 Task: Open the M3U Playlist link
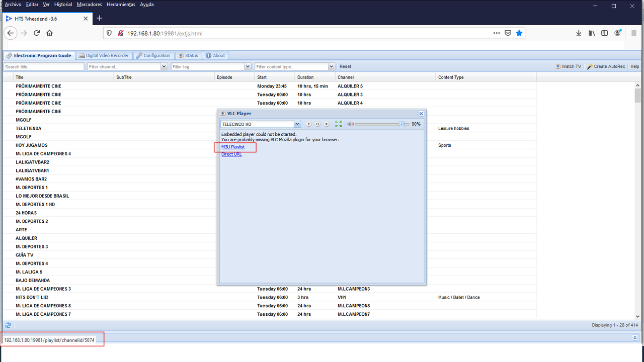233,147
